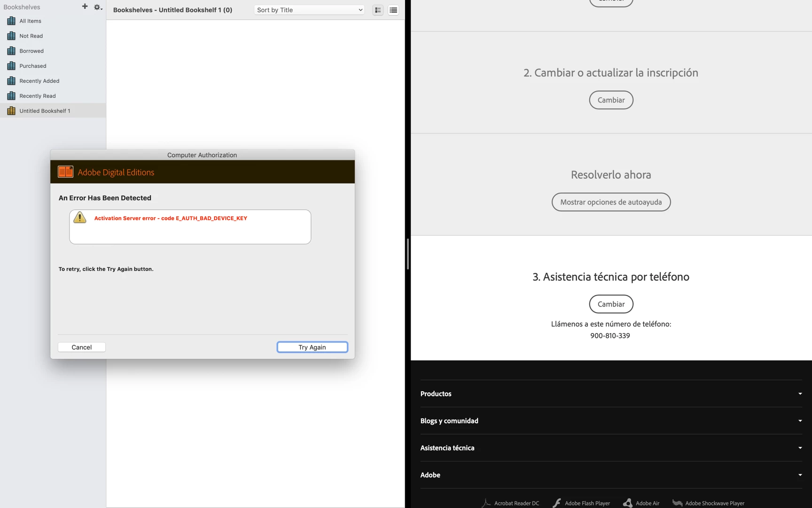Select Purchased bookshelf
Screen dimensions: 812x508
pyautogui.click(x=53, y=66)
